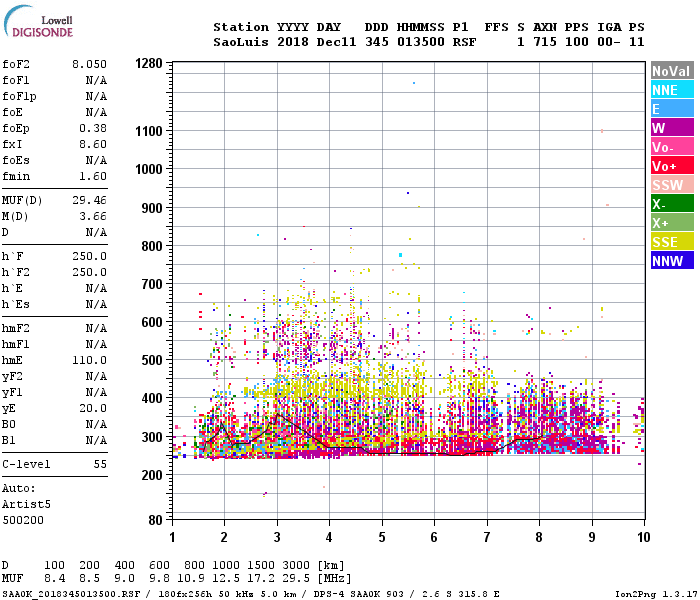Select the SSE yellow legend swatch
The width and height of the screenshot is (700, 600).
(x=672, y=242)
